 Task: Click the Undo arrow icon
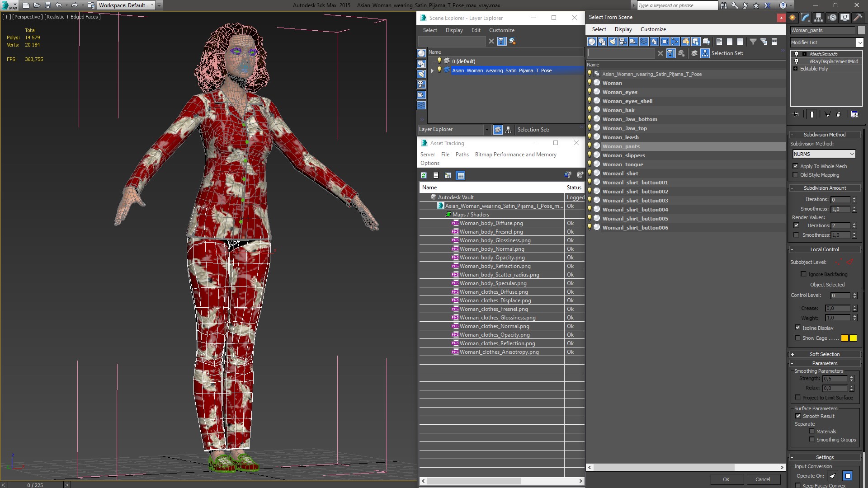(59, 5)
